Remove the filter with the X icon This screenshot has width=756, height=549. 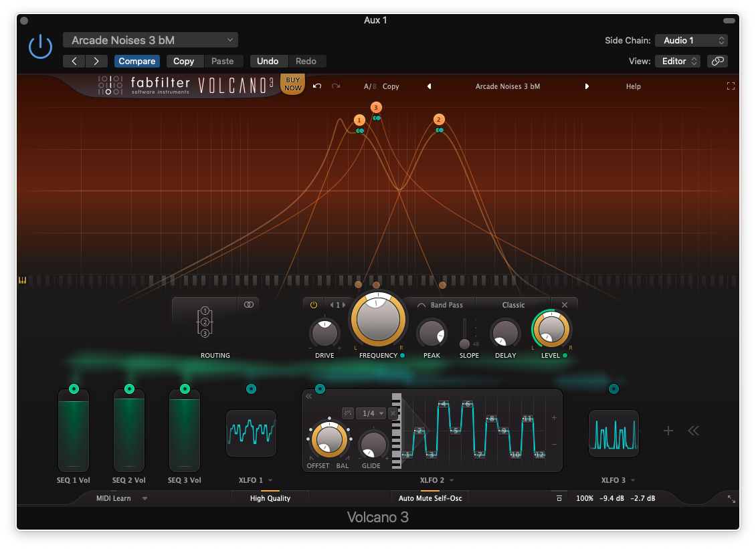565,305
